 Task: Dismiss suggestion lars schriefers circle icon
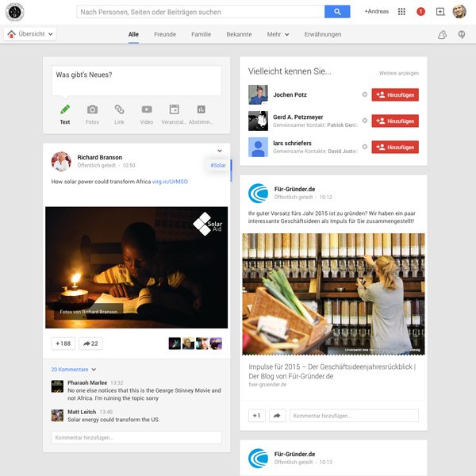tap(365, 147)
